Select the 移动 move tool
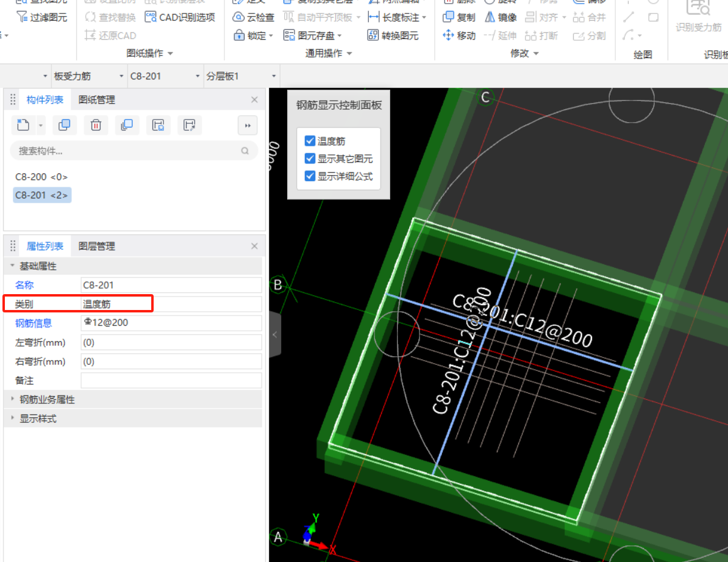This screenshot has width=728, height=562. click(459, 35)
